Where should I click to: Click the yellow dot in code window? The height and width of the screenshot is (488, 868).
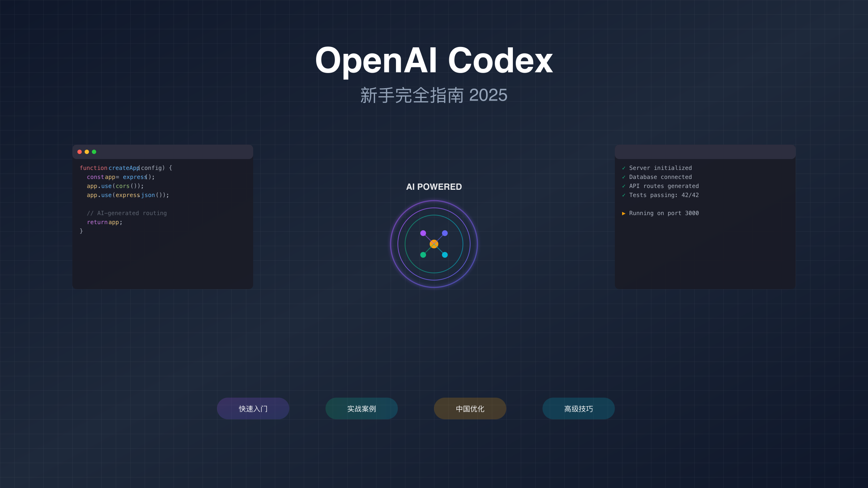coord(87,152)
